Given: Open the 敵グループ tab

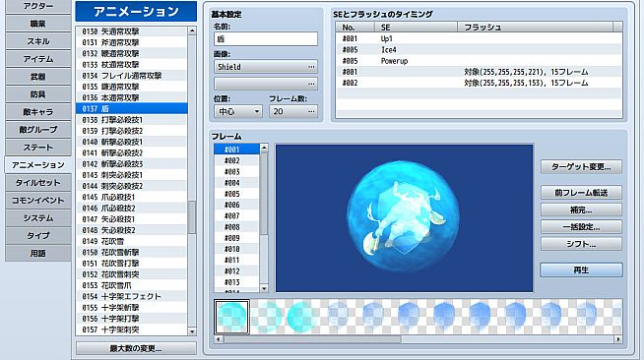Looking at the screenshot, I should (38, 129).
